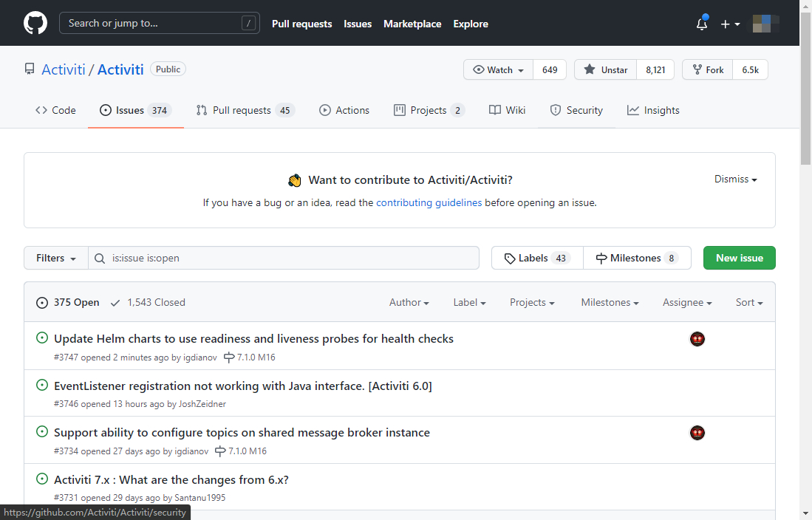Open the notifications bell
812x520 pixels.
[x=702, y=24]
